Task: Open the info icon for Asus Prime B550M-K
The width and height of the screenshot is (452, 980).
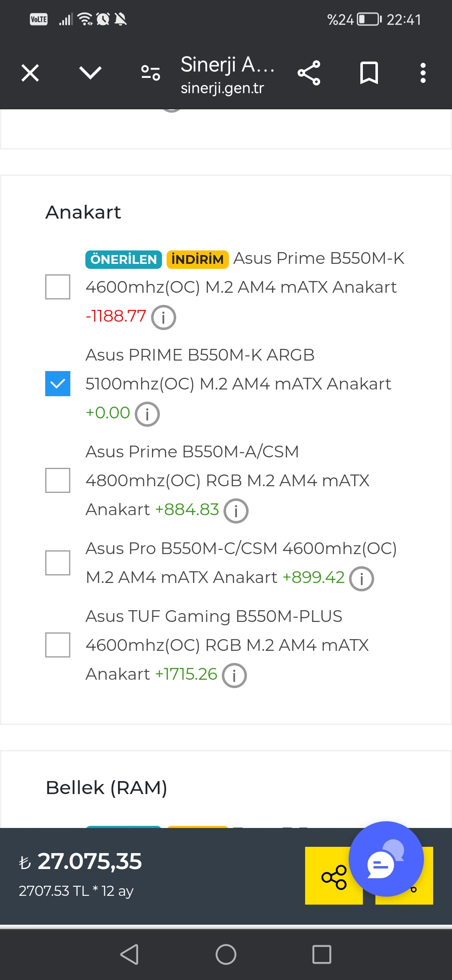Action: coord(163,317)
